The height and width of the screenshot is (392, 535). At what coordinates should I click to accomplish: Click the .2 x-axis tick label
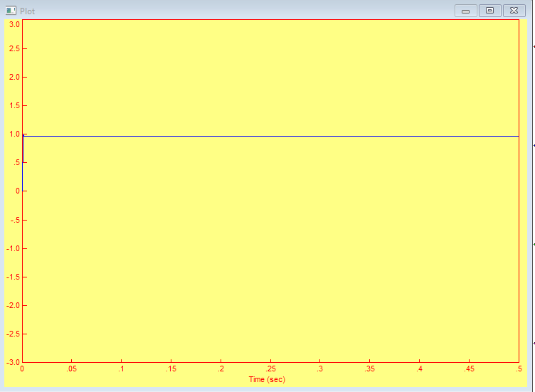coord(221,369)
